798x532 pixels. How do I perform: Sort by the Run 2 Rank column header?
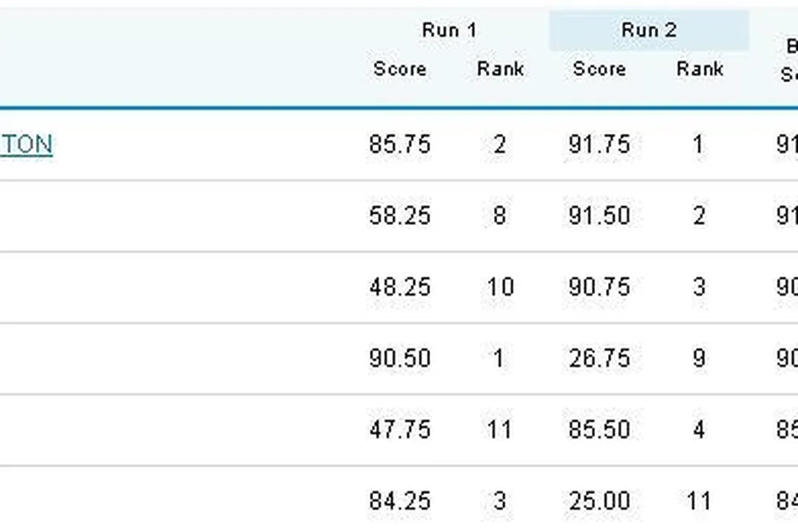tap(699, 69)
